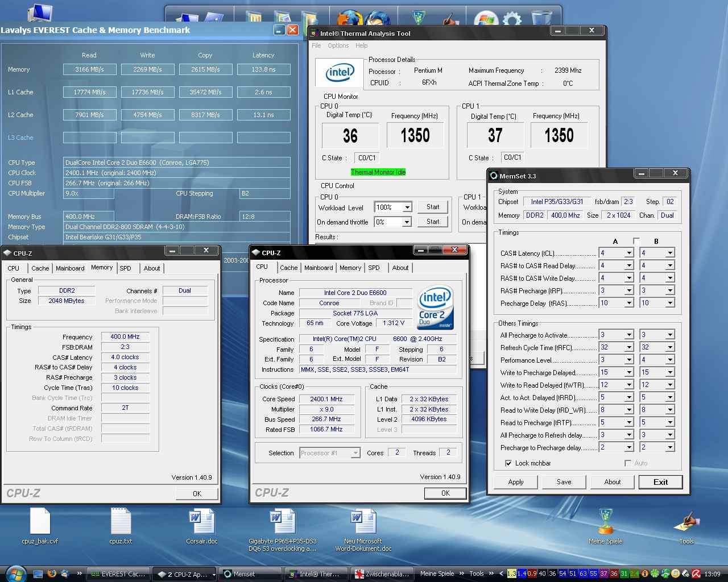
Task: Launch Thunderbird from the quick launch bar
Action: pos(65,574)
